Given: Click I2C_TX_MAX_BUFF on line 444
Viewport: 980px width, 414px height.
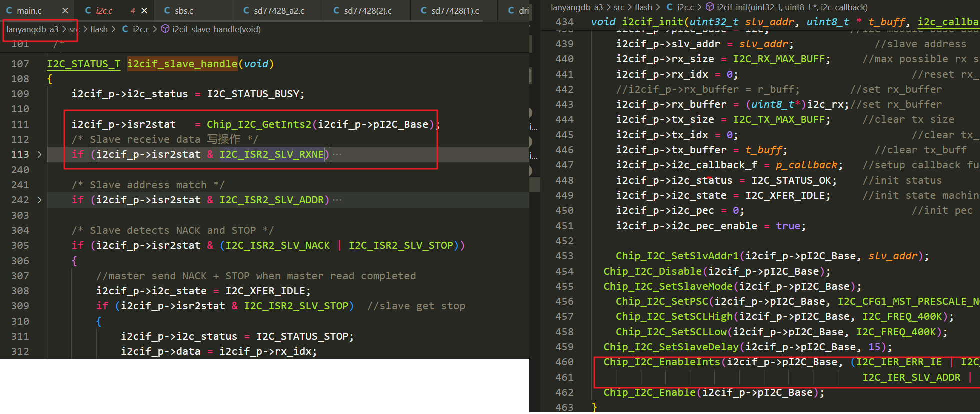Looking at the screenshot, I should pyautogui.click(x=779, y=119).
